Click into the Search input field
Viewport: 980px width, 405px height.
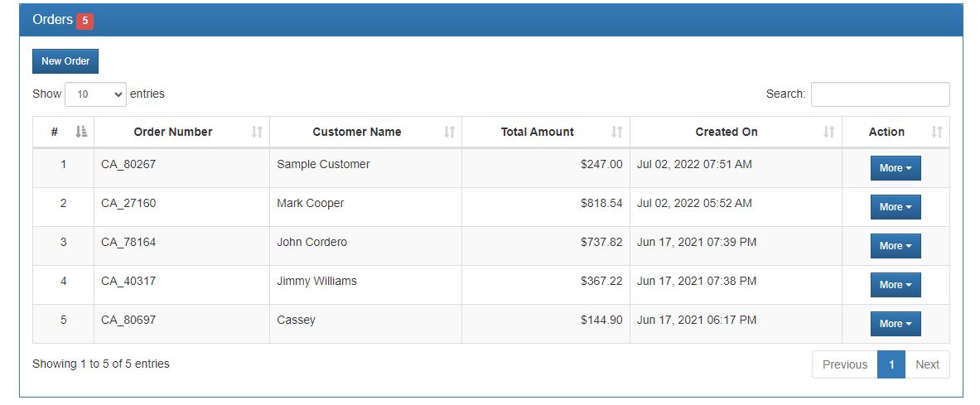(x=880, y=94)
